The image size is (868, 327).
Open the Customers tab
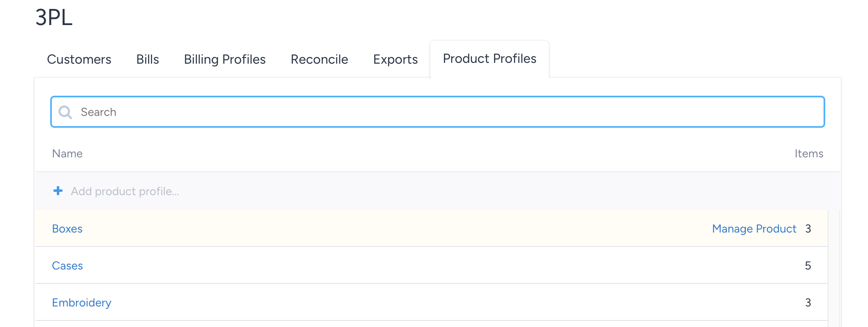tap(79, 60)
